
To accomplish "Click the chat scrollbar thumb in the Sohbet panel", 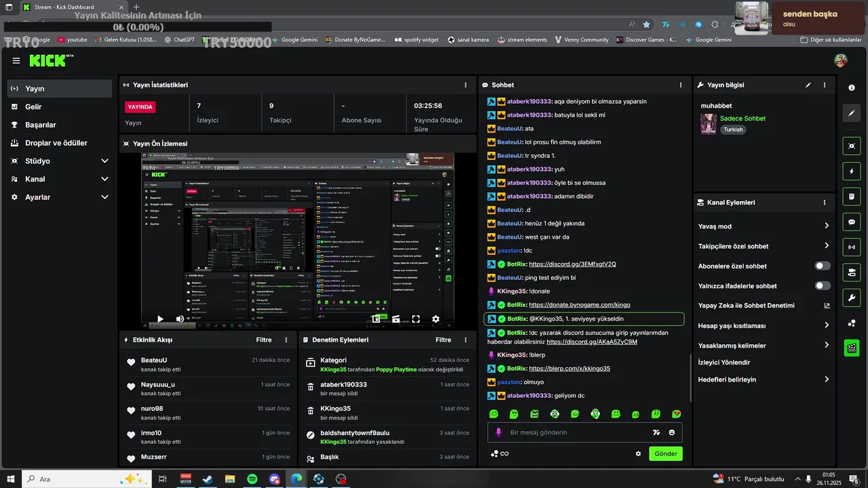I will [x=691, y=380].
